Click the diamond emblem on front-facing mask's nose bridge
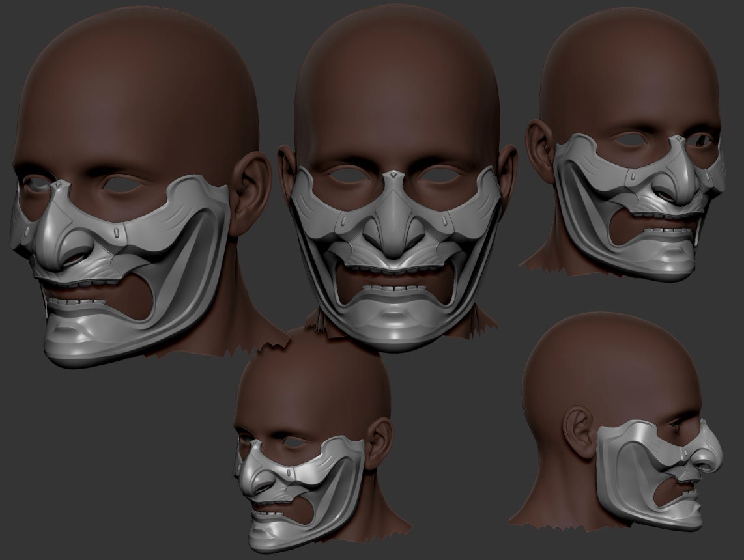Screen dimensions: 744x560 click(x=393, y=175)
